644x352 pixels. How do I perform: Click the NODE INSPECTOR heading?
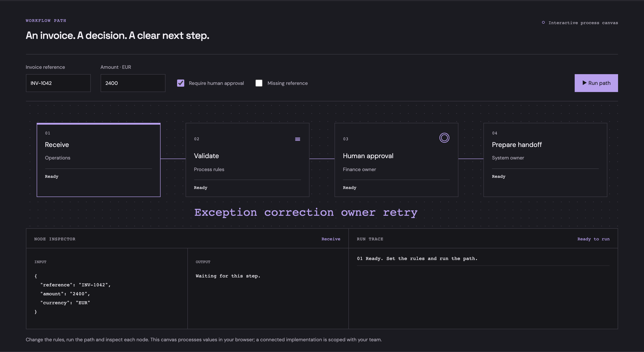[x=55, y=239]
